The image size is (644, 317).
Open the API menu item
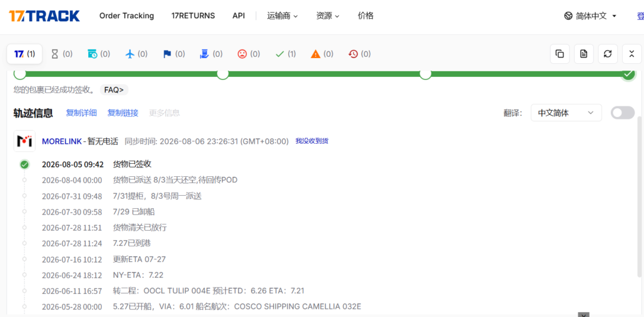click(239, 16)
